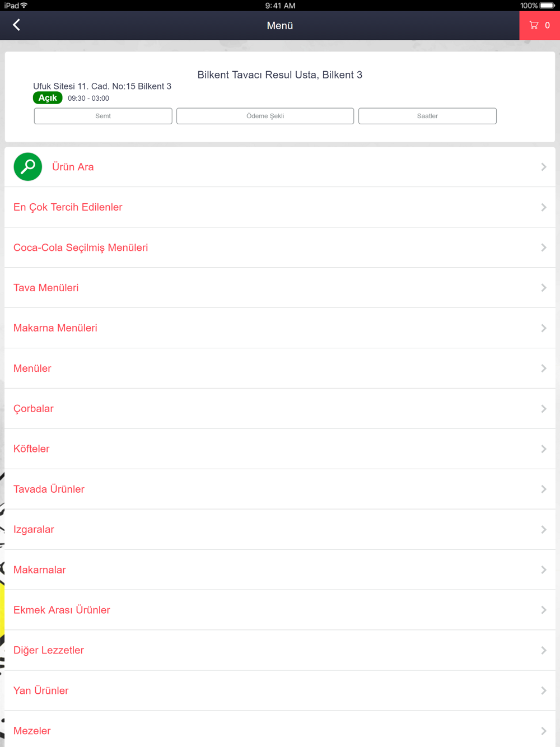This screenshot has width=560, height=747.
Task: Tap the back arrow in the header
Action: [17, 25]
